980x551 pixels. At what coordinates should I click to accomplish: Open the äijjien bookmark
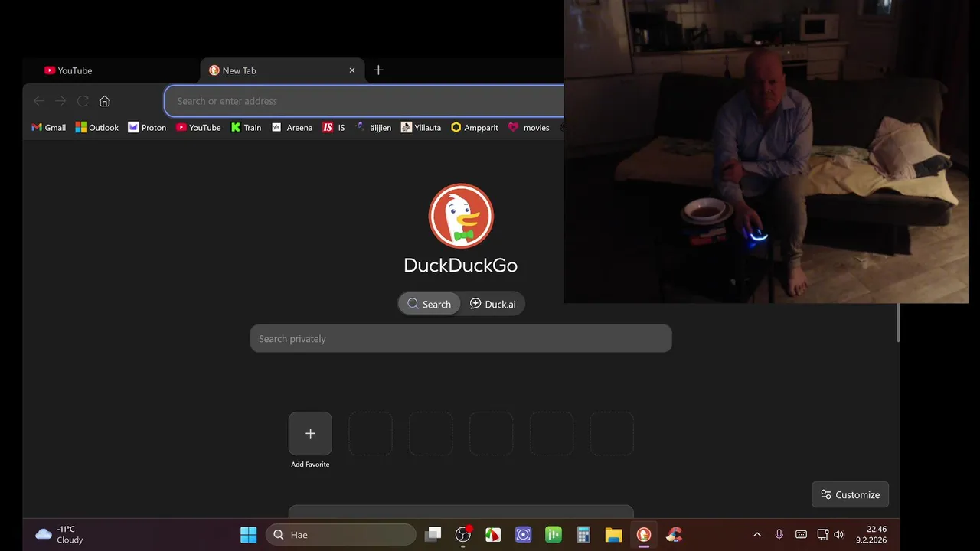(x=373, y=128)
